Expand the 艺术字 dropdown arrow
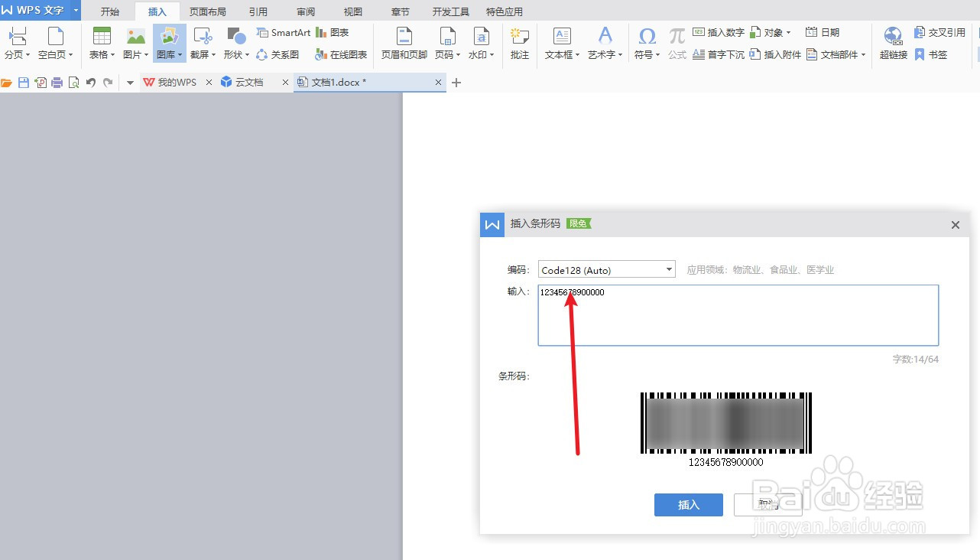Screen dimensions: 980x560 click(x=621, y=56)
